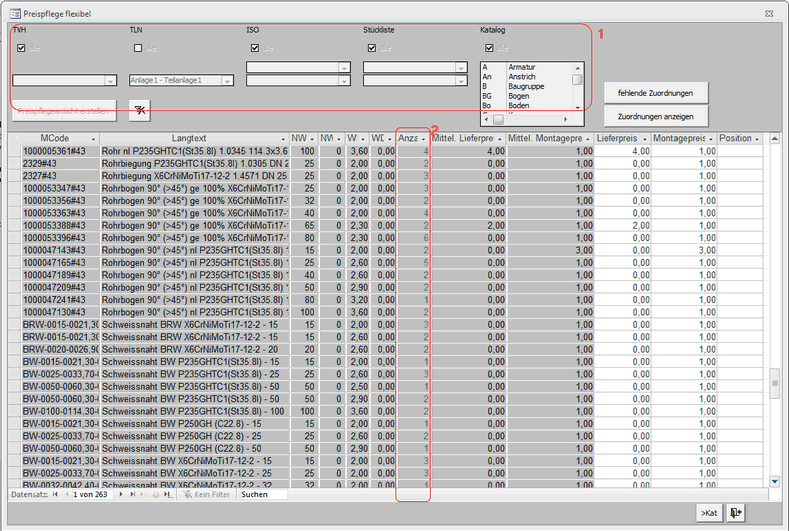Click the clear filter icon button
The image size is (789, 531).
141,111
